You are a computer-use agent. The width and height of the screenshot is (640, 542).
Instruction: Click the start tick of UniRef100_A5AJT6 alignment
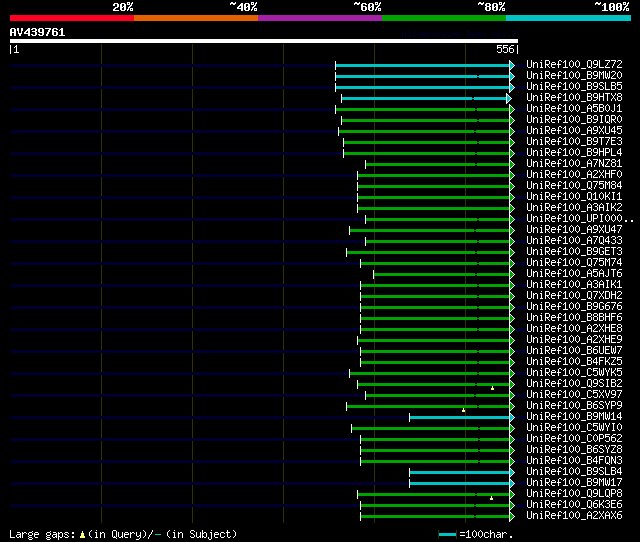[373, 275]
